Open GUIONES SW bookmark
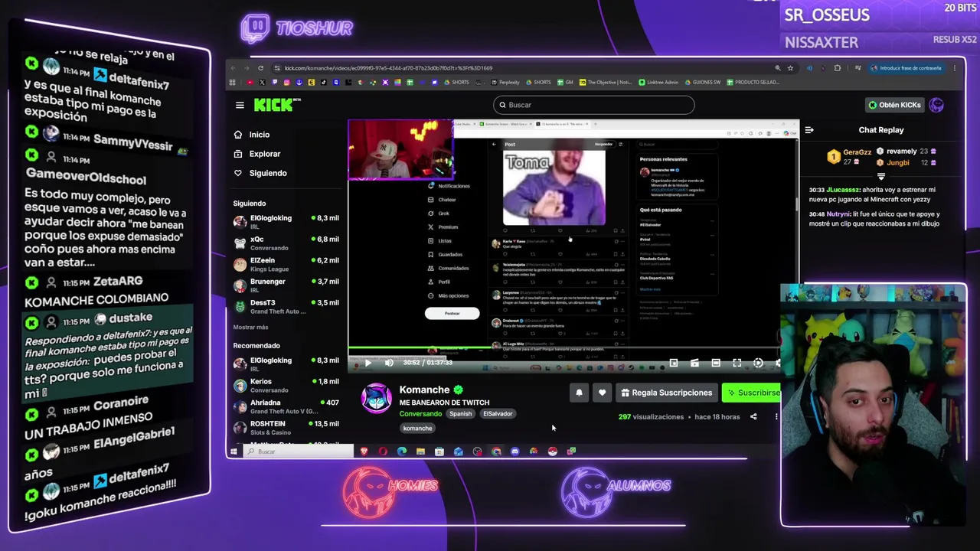 pos(702,82)
